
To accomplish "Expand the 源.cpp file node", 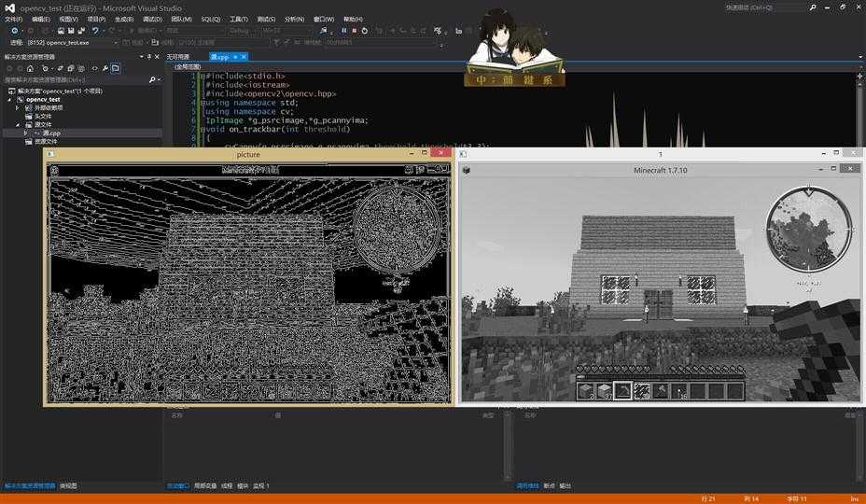I will pyautogui.click(x=25, y=133).
